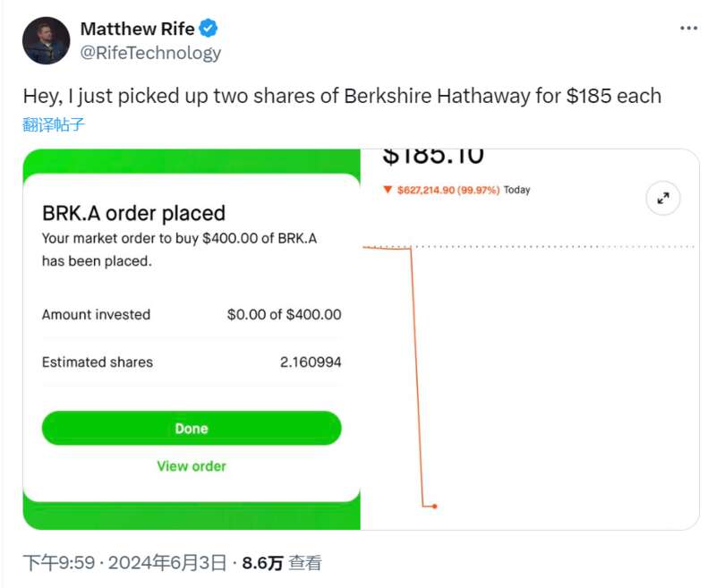The width and height of the screenshot is (716, 588).
Task: Select the Amount invested row
Action: pos(192,314)
